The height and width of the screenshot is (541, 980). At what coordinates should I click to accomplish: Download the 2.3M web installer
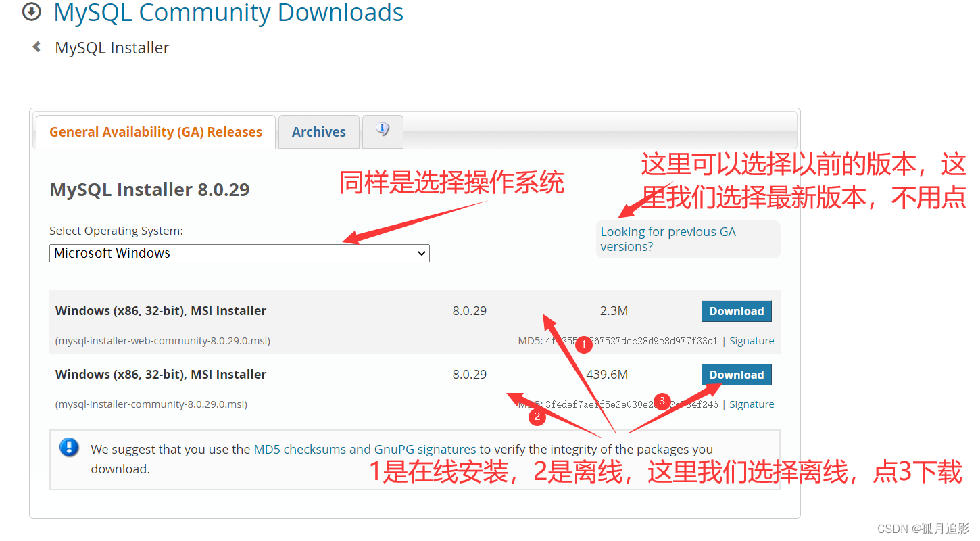[x=736, y=311]
